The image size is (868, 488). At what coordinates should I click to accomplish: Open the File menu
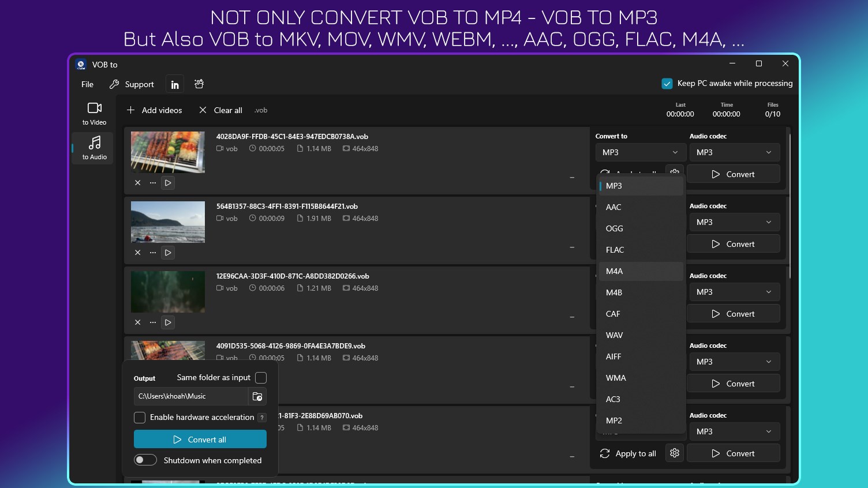(x=87, y=84)
